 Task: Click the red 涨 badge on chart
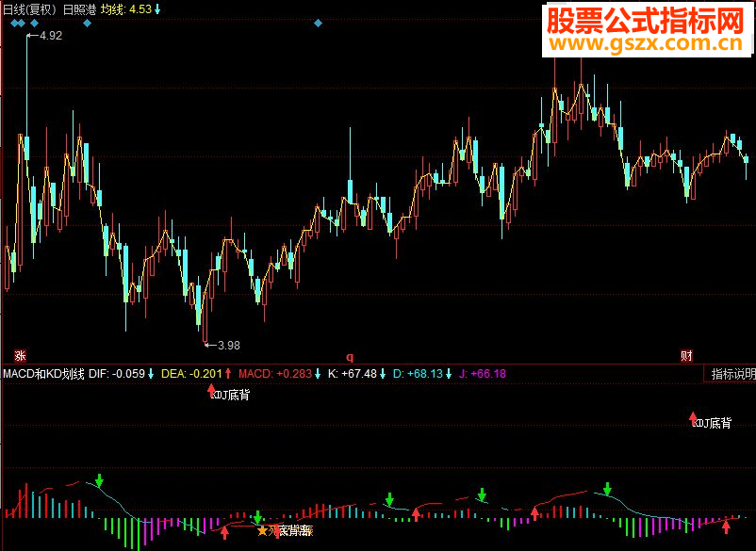(x=20, y=356)
